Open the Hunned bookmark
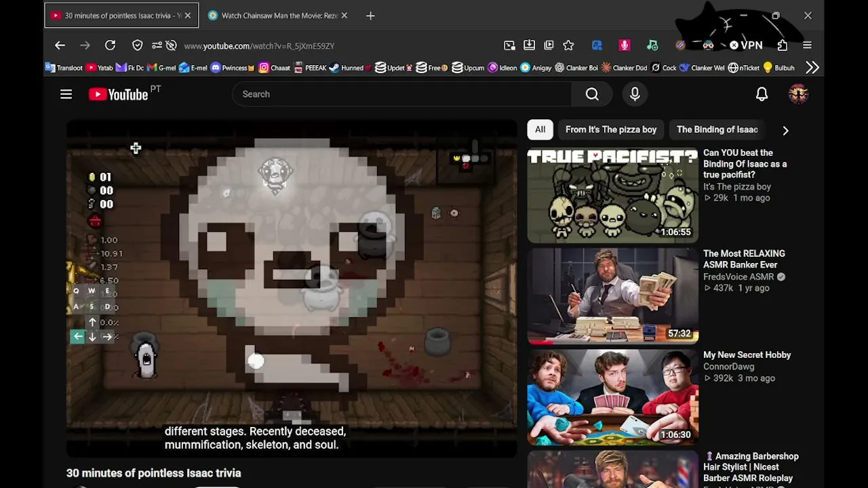 point(351,68)
